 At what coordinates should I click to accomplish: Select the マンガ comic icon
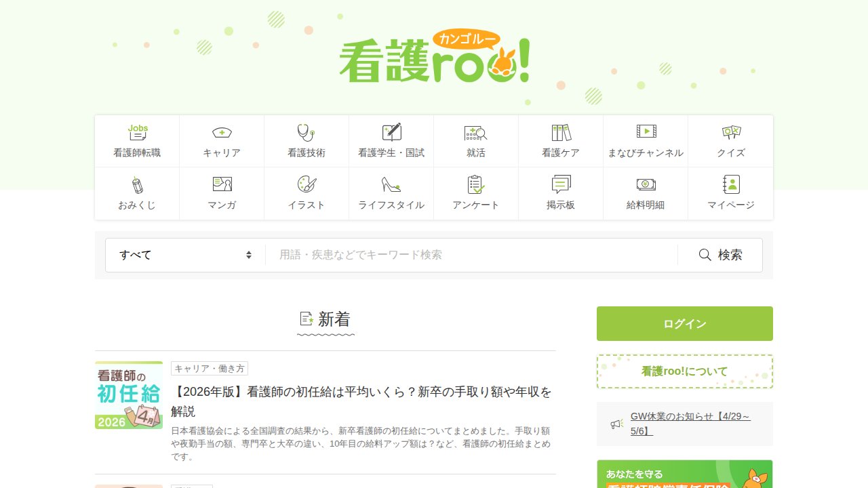coord(221,192)
